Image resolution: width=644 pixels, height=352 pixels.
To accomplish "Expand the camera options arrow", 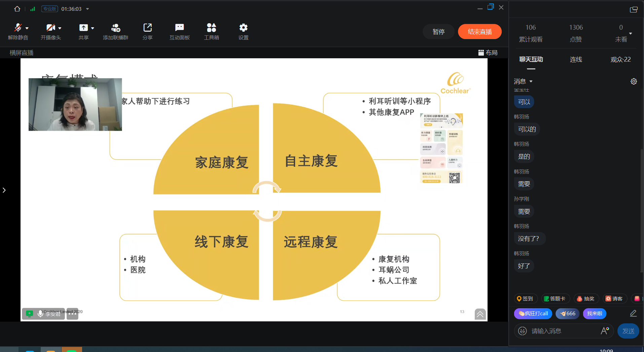I will click(60, 28).
